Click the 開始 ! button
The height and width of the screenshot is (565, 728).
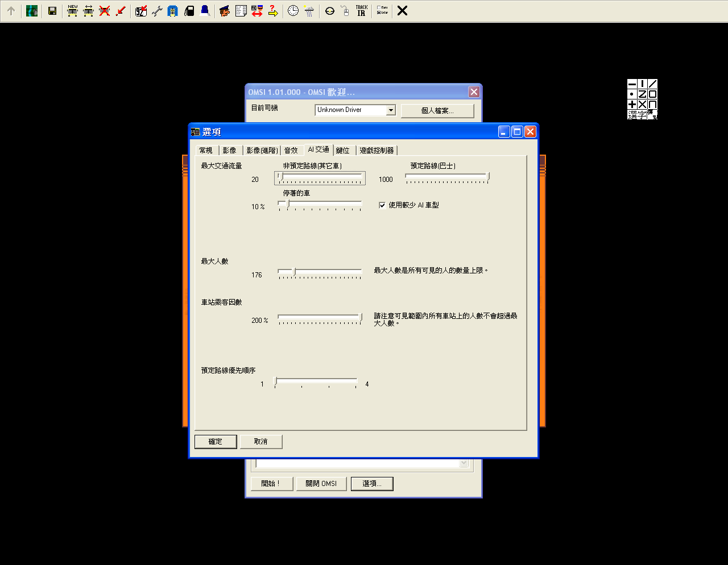tap(272, 484)
